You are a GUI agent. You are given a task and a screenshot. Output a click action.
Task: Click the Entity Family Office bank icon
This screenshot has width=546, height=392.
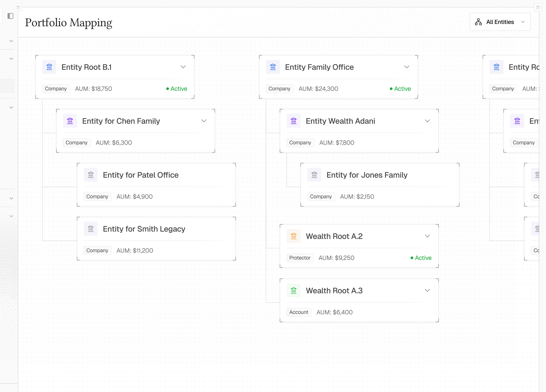click(273, 67)
